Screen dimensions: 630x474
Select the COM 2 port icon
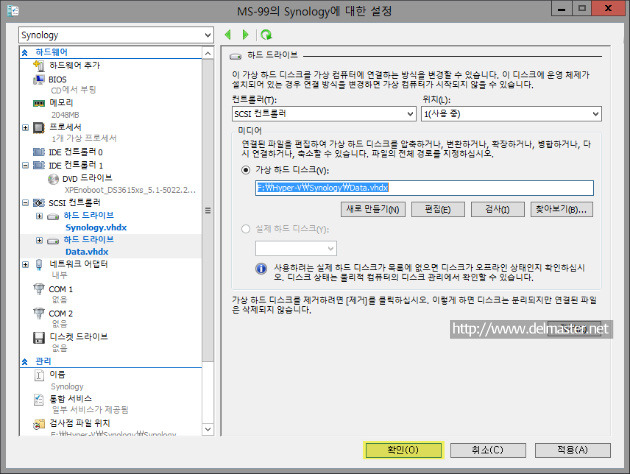[x=39, y=313]
